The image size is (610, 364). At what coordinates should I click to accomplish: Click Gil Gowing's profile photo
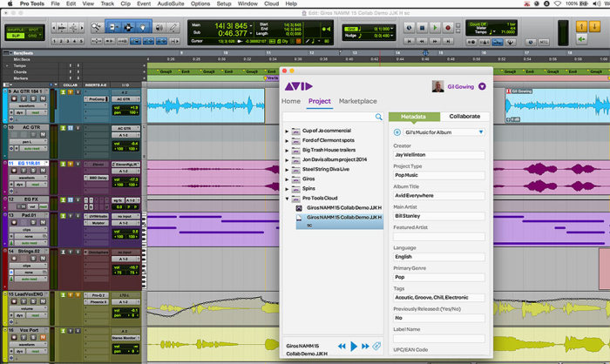(437, 86)
